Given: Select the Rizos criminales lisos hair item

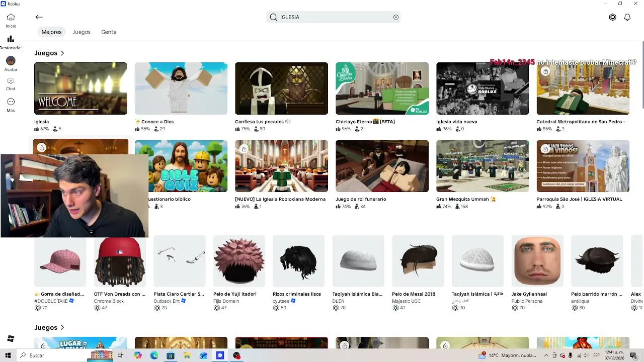Looking at the screenshot, I should click(299, 261).
